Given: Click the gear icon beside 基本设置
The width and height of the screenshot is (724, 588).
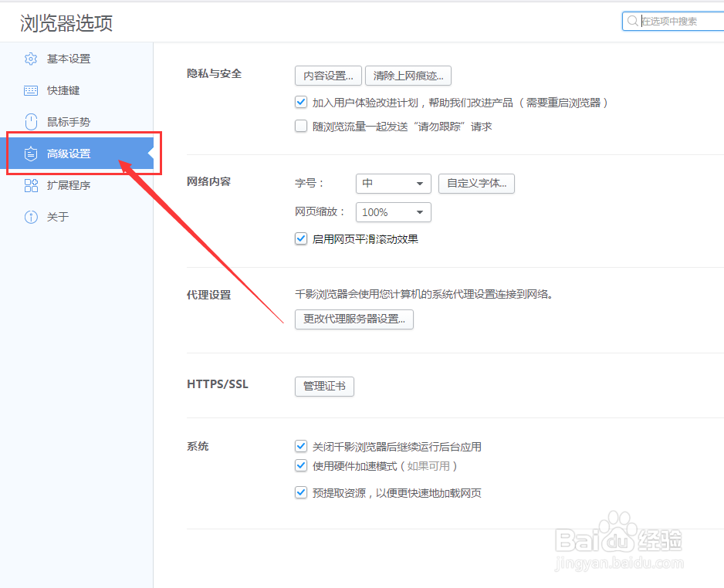Looking at the screenshot, I should pos(31,59).
